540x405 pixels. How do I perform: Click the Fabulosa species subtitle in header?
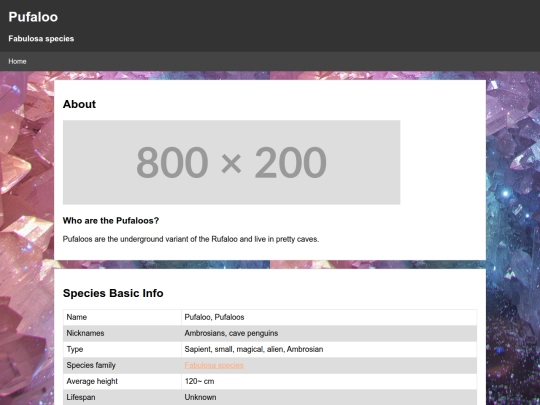tap(41, 39)
